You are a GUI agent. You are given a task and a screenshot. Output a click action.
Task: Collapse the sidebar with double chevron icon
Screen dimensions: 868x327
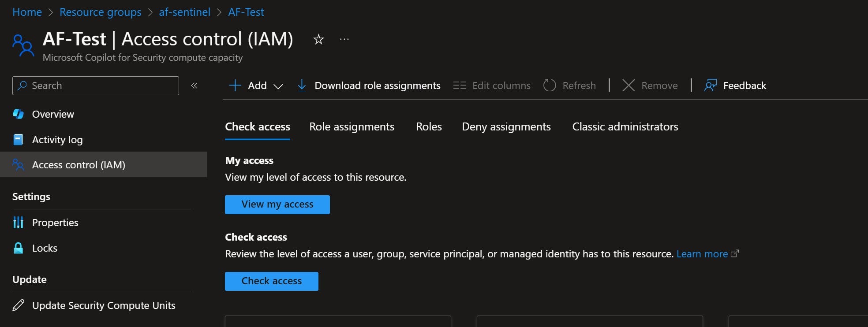coord(194,85)
